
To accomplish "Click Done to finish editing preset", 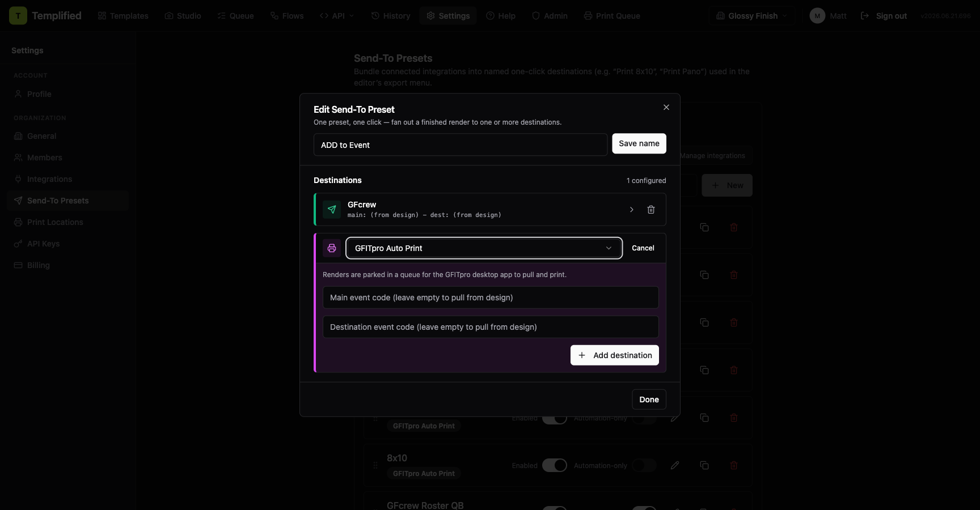I will click(x=649, y=399).
